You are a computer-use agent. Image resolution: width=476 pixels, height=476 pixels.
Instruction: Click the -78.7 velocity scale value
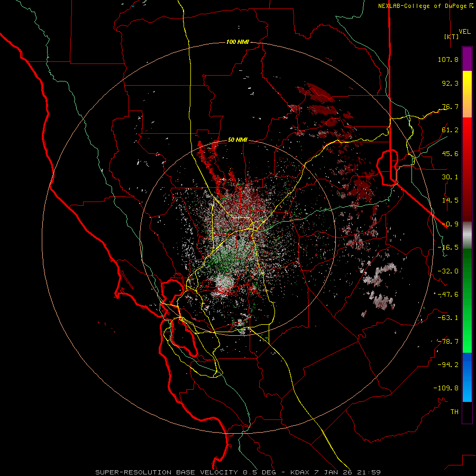448,342
